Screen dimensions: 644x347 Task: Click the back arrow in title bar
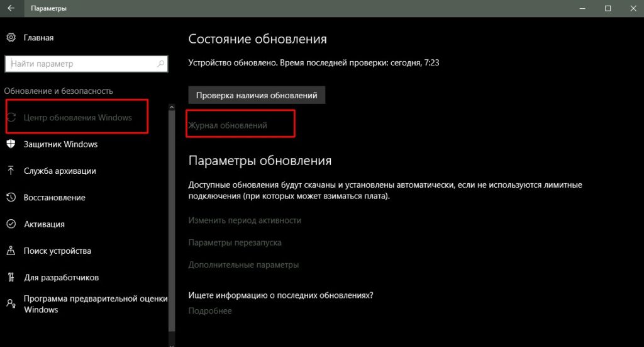(11, 9)
